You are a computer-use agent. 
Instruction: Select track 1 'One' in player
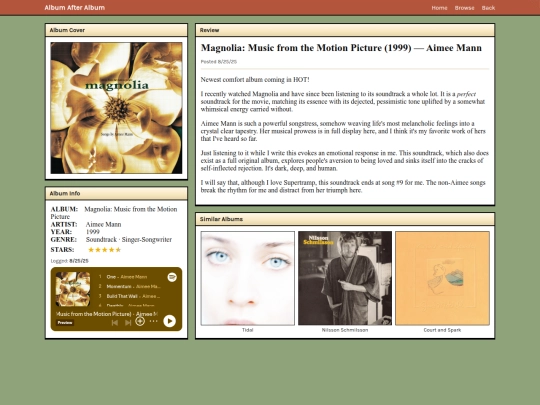(128, 277)
